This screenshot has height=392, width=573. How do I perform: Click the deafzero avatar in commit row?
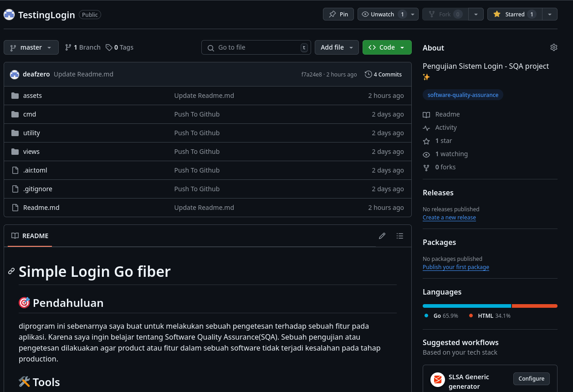tap(15, 74)
